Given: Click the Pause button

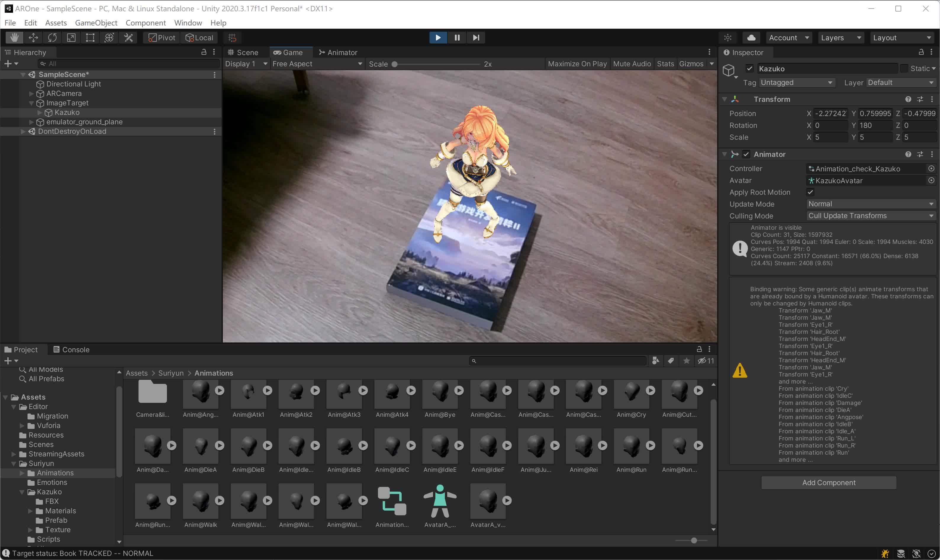Looking at the screenshot, I should coord(457,37).
